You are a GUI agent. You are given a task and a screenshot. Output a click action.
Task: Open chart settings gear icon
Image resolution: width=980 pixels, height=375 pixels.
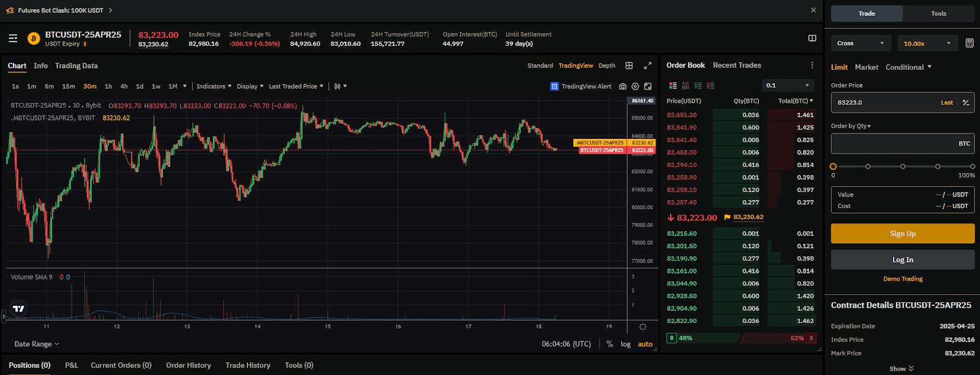point(635,86)
